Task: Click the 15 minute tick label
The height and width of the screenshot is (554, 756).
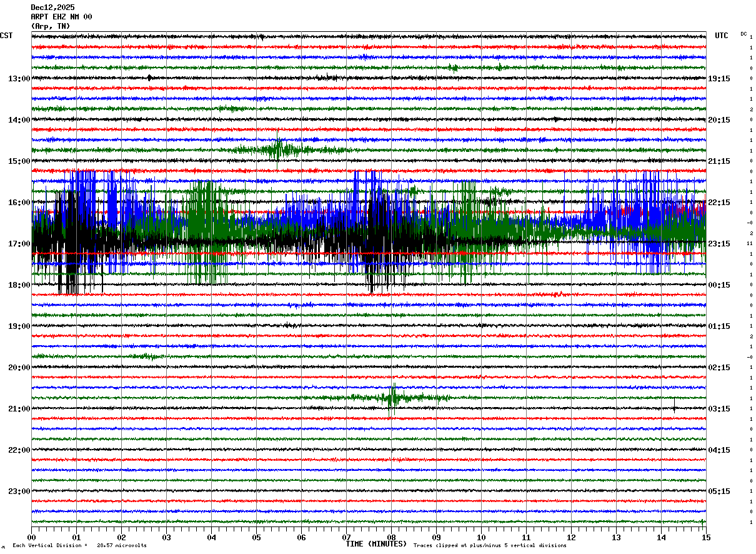Action: (x=705, y=537)
